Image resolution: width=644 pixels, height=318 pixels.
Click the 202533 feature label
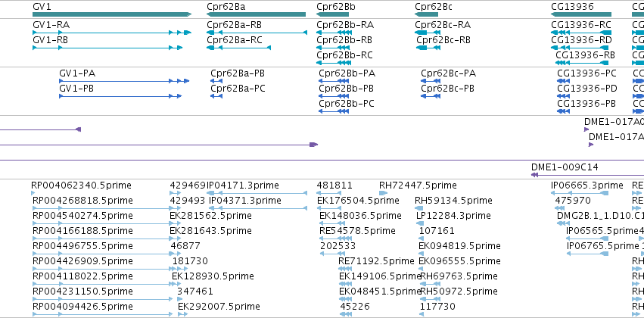338,246
